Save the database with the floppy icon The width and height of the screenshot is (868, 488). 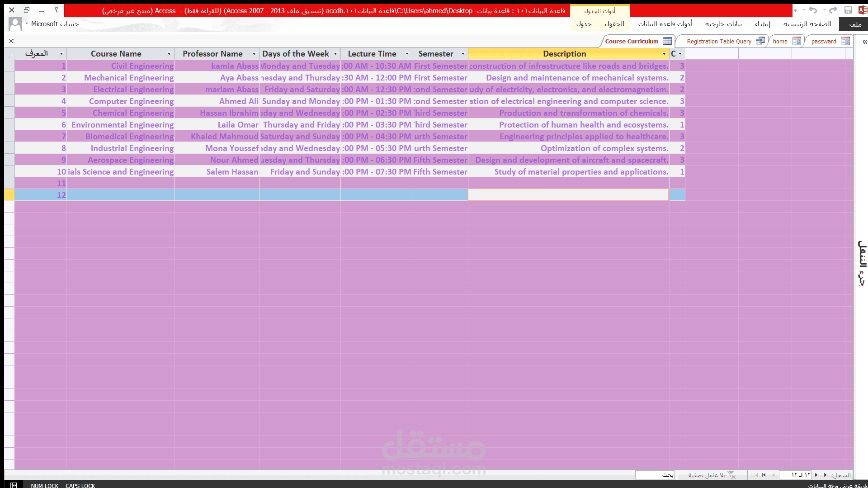pyautogui.click(x=848, y=10)
